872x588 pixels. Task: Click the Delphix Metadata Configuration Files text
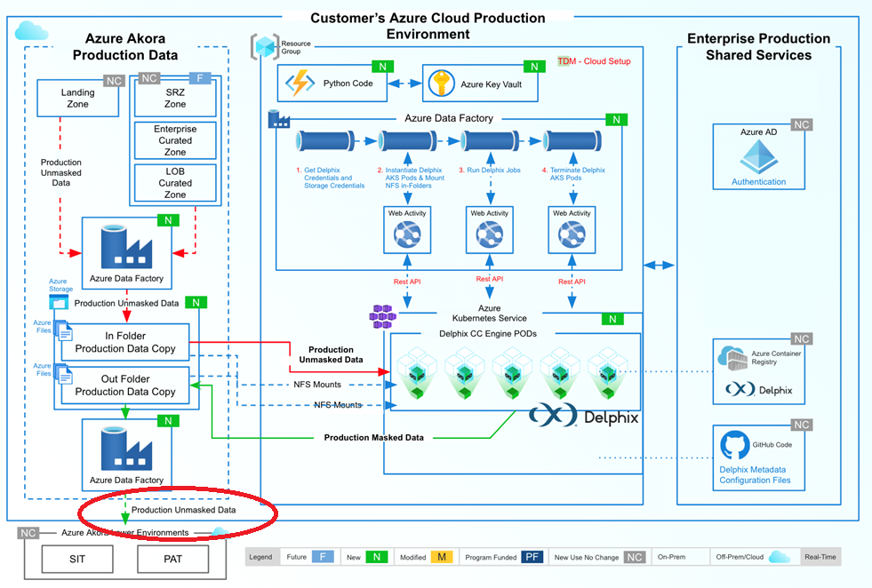755,474
